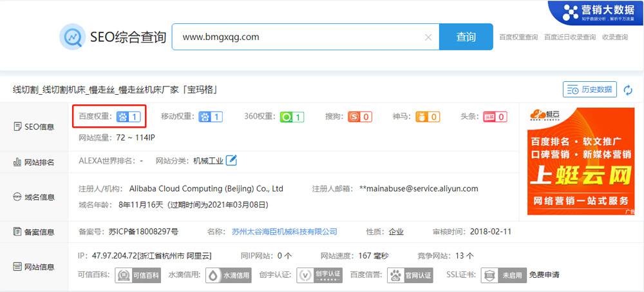Viewport: 644px width, 292px height.
Task: Clear the search field with the X icon
Action: (x=428, y=37)
